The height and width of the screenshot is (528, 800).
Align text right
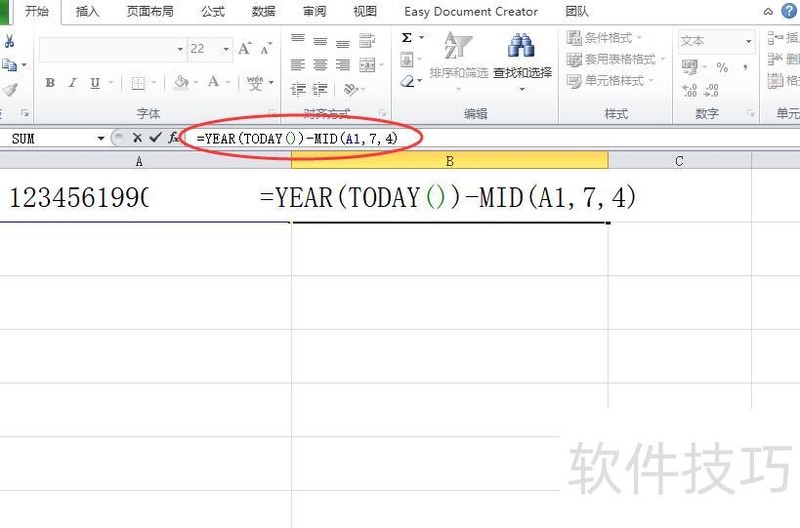(343, 65)
